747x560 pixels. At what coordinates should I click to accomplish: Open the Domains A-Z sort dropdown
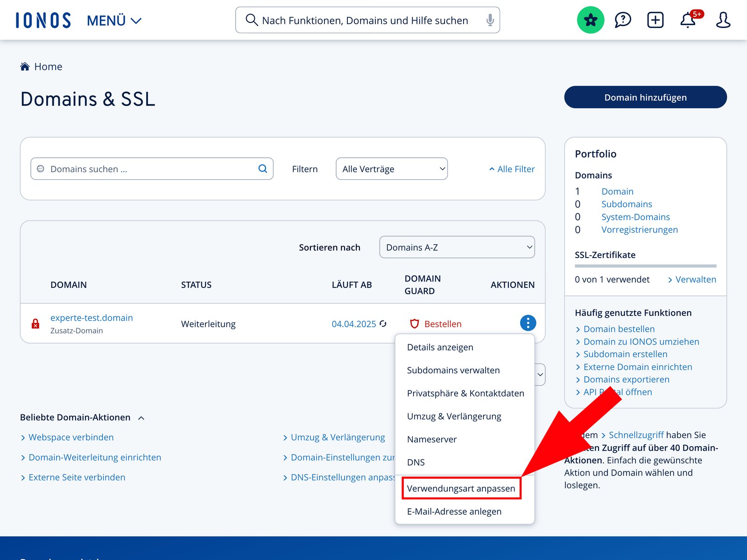[457, 247]
